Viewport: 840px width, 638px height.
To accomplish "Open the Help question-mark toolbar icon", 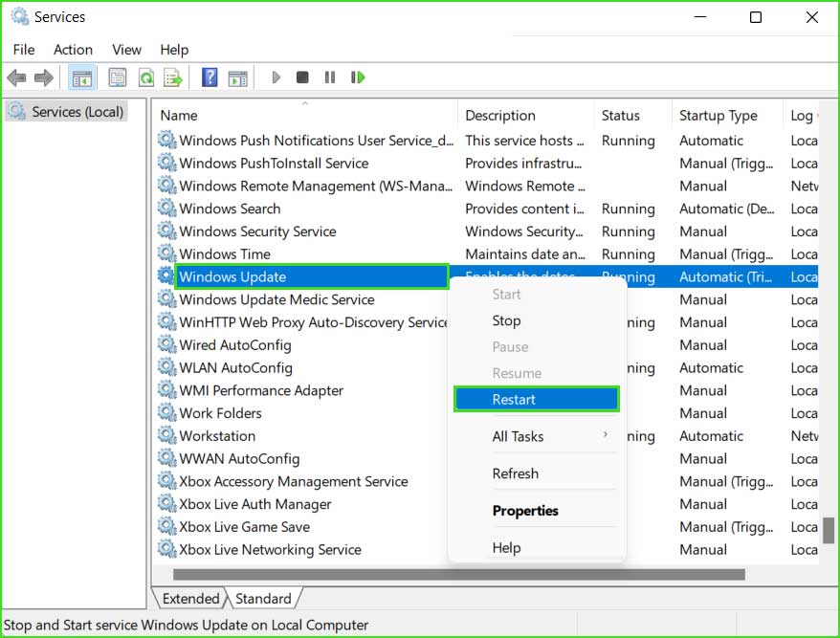I will tap(210, 77).
